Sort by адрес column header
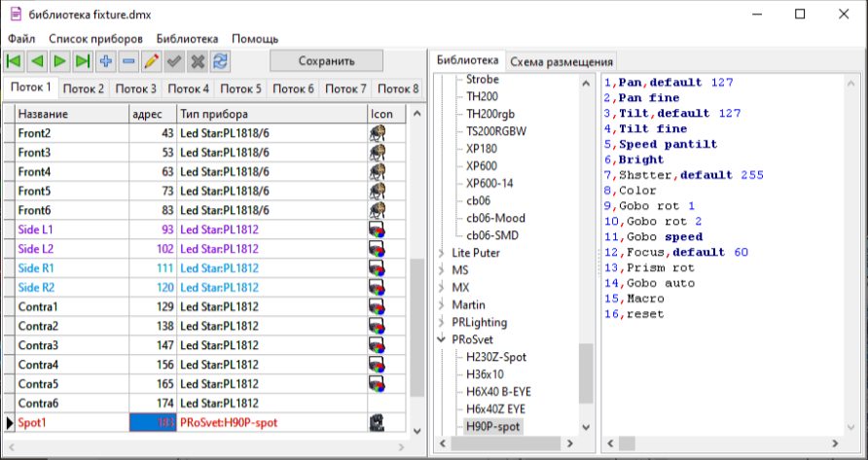This screenshot has height=460, width=868. coord(153,114)
